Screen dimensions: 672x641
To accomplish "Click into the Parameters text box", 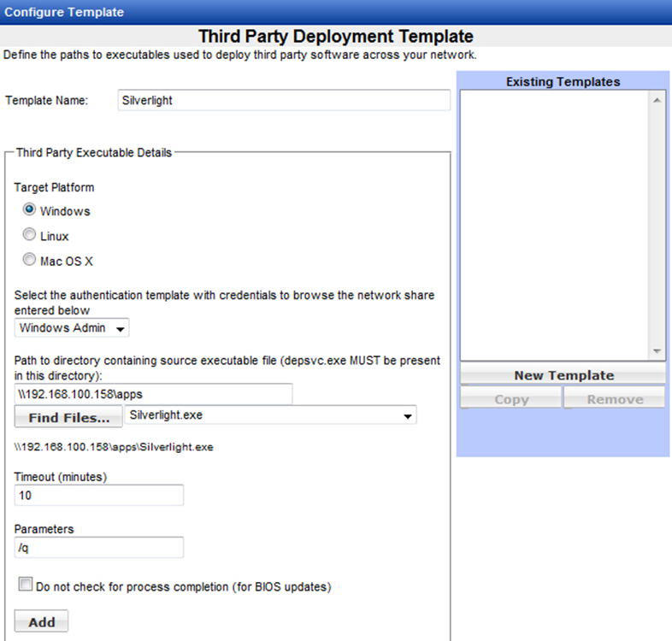I will pyautogui.click(x=99, y=547).
